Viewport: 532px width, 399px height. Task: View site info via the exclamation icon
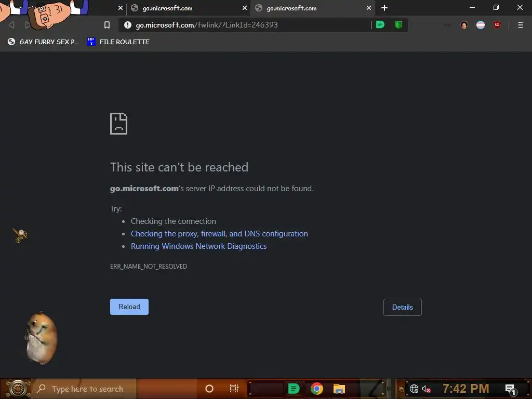click(x=128, y=25)
